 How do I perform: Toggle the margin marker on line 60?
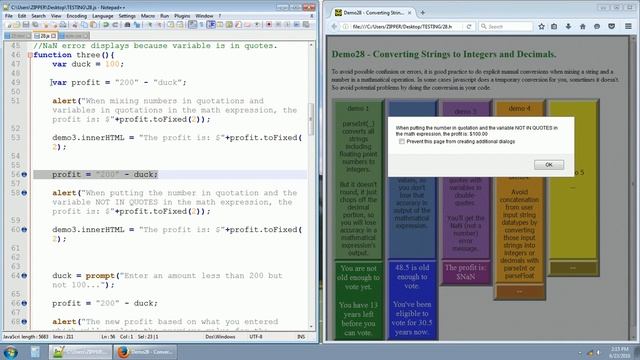point(24,230)
